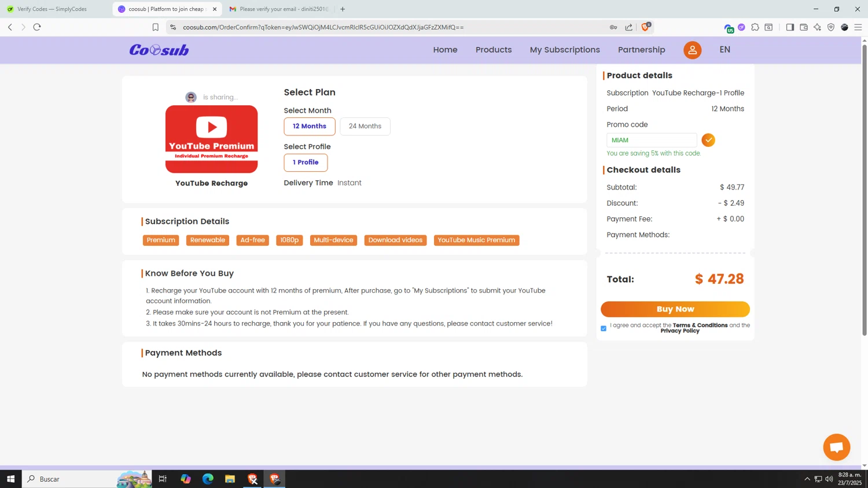Open the orange chat support bubble
Viewport: 868px width, 488px height.
pos(837,447)
